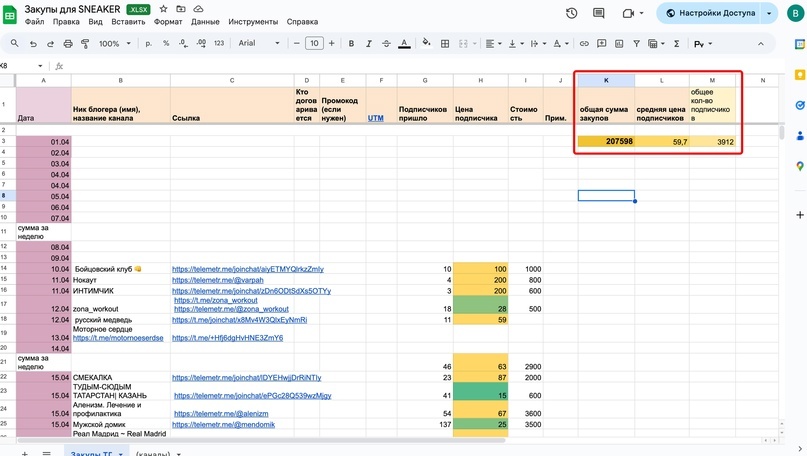The height and width of the screenshot is (456, 807).
Task: Click the move-to-folder icon
Action: [x=181, y=9]
